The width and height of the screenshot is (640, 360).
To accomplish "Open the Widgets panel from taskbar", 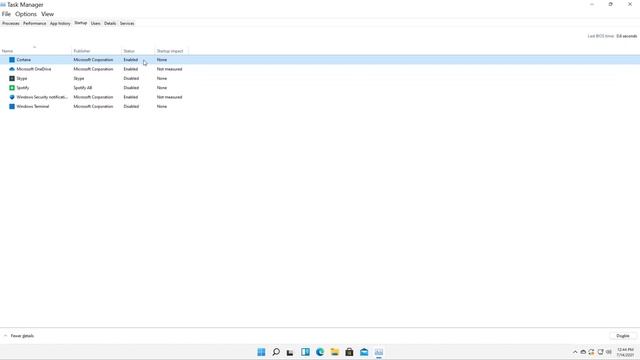I will click(x=305, y=352).
